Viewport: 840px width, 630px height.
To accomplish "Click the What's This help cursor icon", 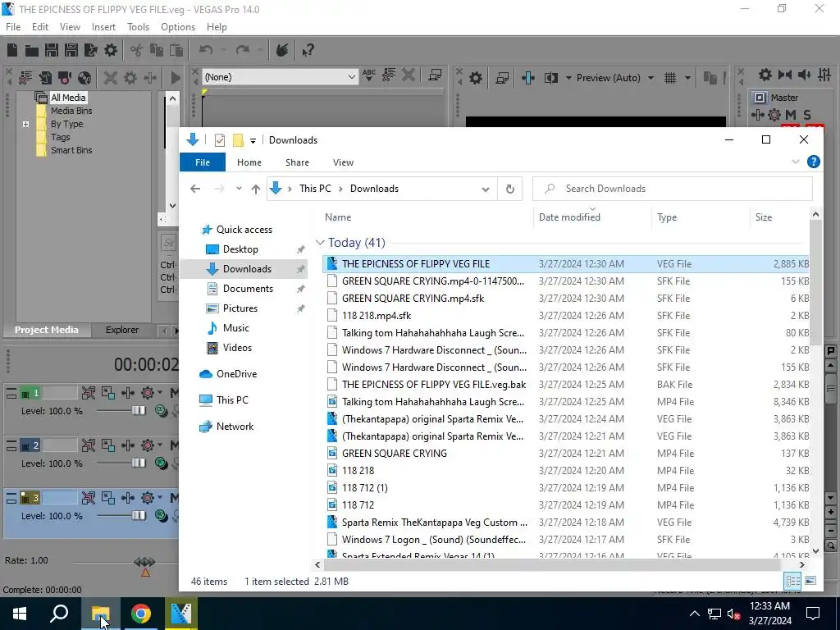I will click(x=308, y=50).
